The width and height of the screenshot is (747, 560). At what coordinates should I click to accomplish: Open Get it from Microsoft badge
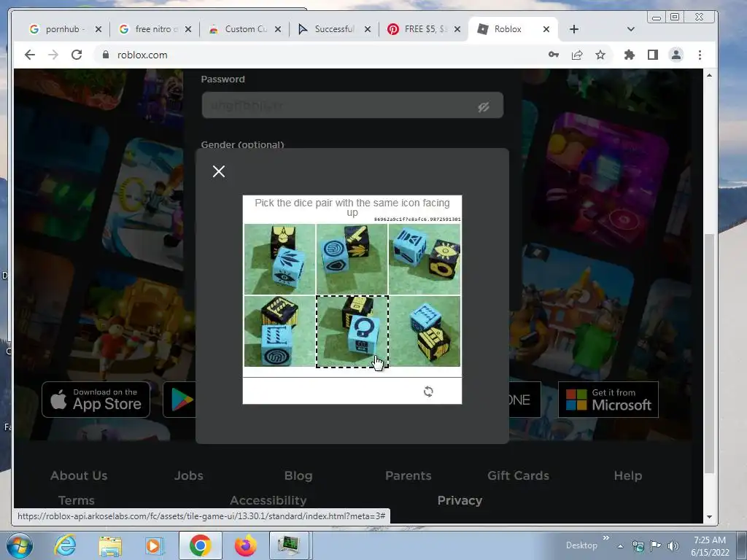[608, 400]
